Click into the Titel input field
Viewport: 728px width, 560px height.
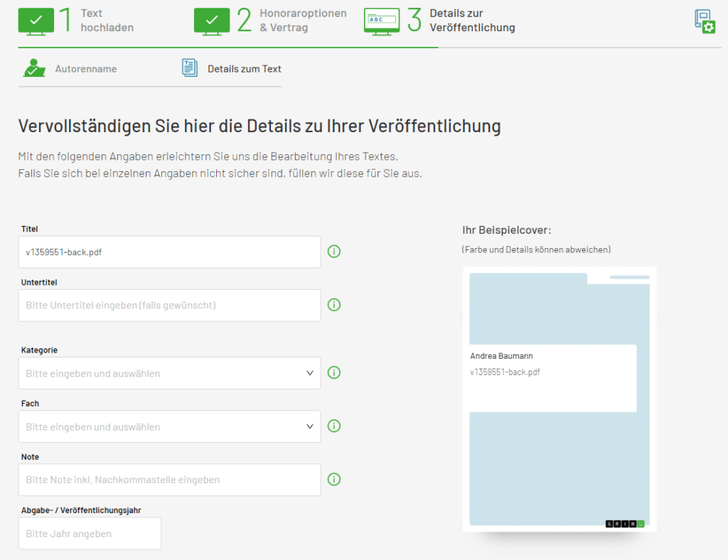click(169, 252)
